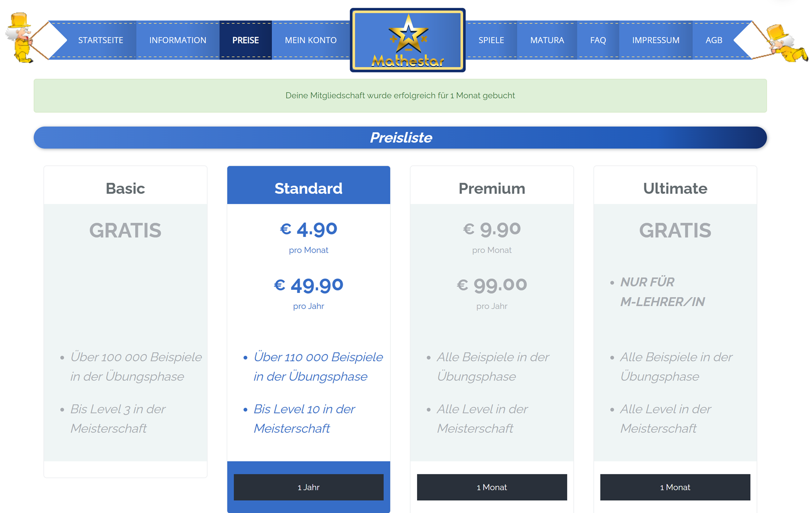
Task: Click the left yellow mascot figure
Action: tap(20, 38)
